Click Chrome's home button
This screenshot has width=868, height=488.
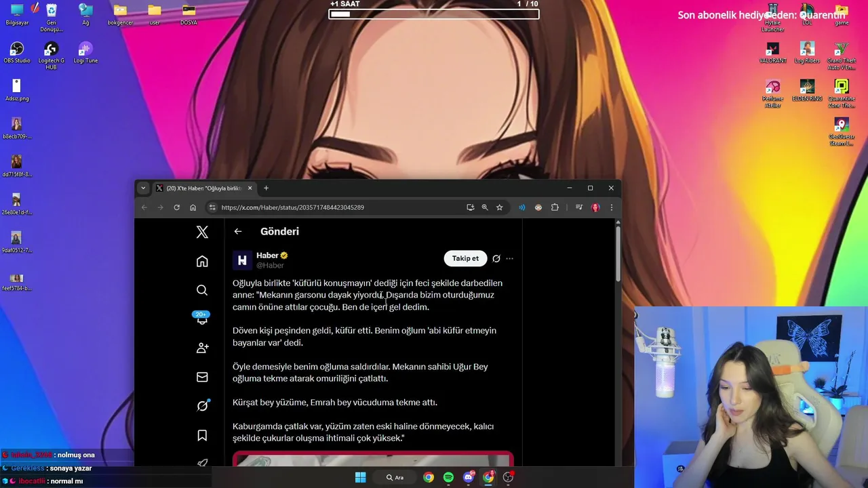(193, 207)
